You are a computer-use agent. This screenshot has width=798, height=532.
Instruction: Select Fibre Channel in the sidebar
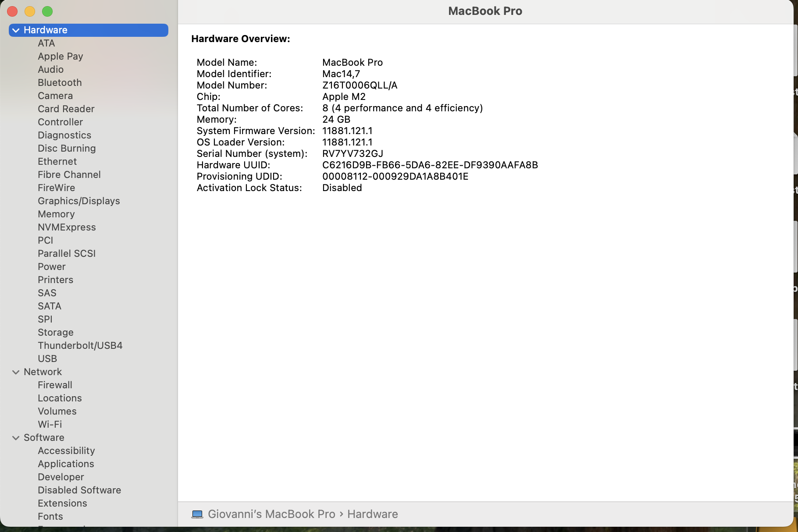pyautogui.click(x=69, y=175)
